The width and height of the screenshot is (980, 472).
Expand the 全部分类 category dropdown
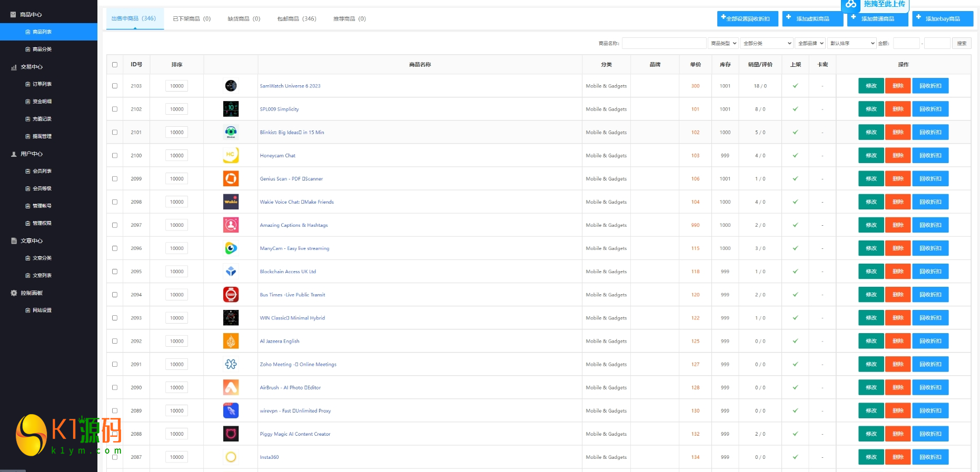point(766,43)
